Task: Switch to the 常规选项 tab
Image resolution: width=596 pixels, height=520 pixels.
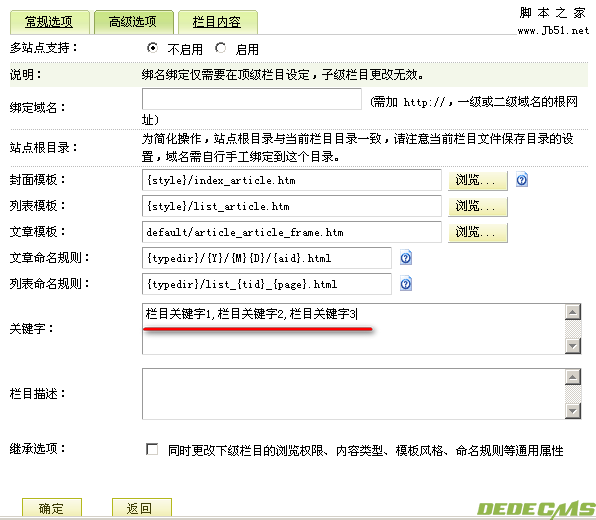Action: [49, 22]
